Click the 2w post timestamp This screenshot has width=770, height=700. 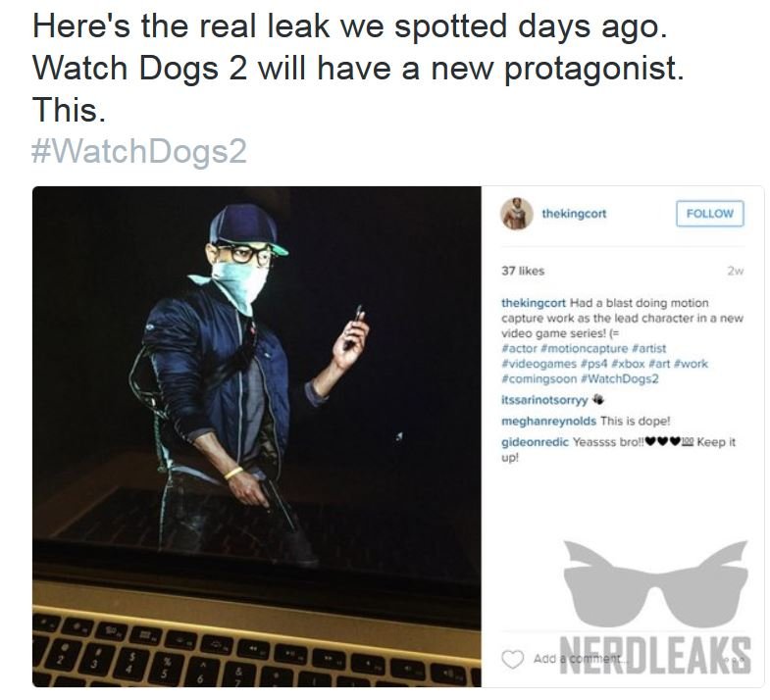coord(735,271)
